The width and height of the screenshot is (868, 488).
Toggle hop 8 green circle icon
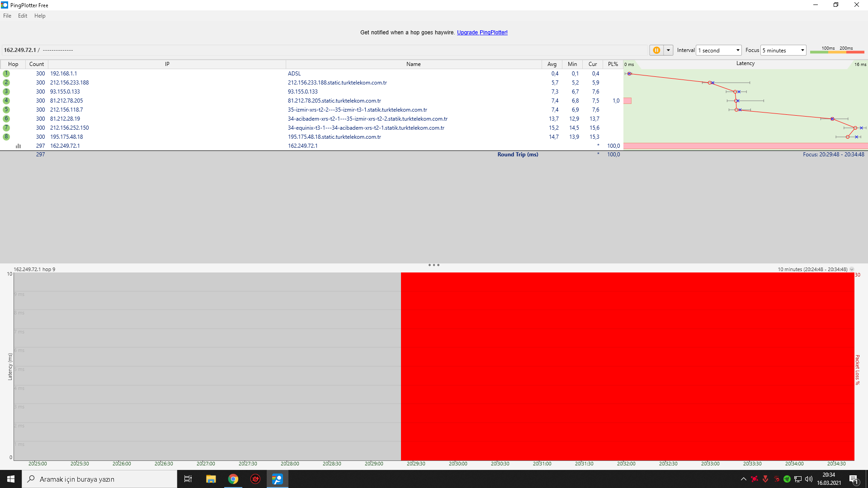click(x=6, y=137)
